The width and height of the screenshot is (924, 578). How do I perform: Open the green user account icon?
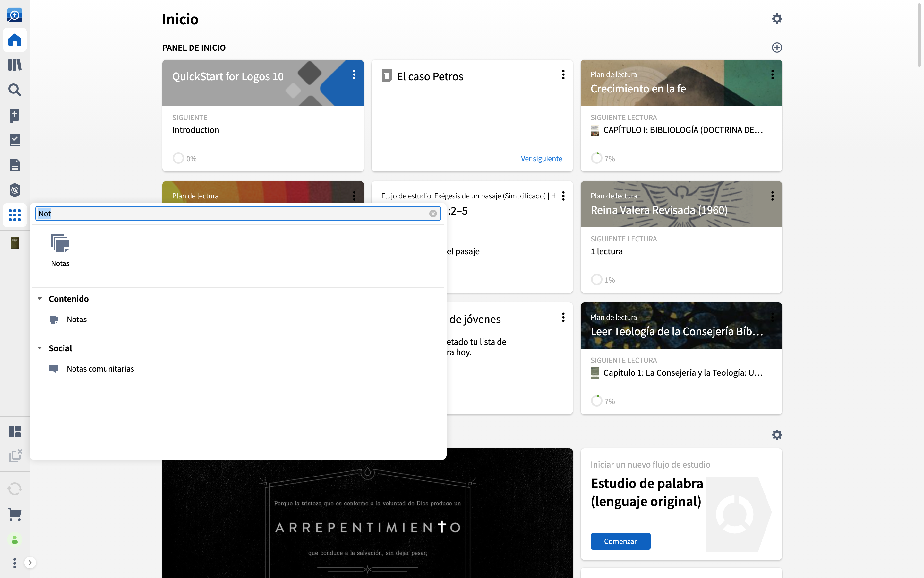click(14, 540)
